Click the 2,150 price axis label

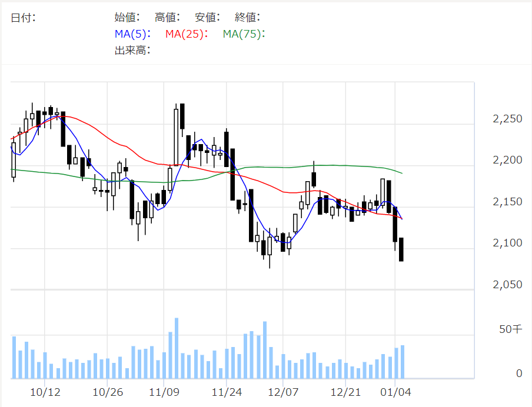507,202
